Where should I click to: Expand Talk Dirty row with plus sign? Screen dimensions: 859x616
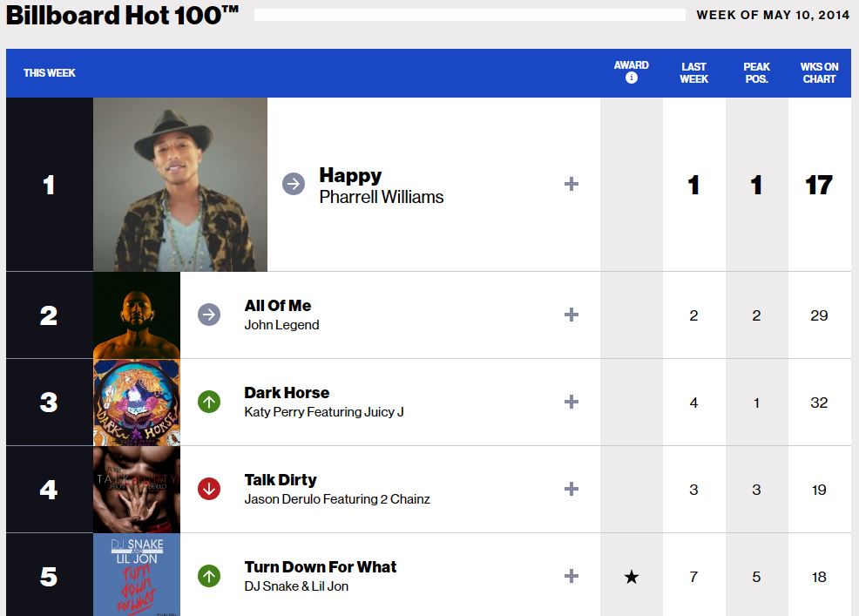[x=572, y=489]
